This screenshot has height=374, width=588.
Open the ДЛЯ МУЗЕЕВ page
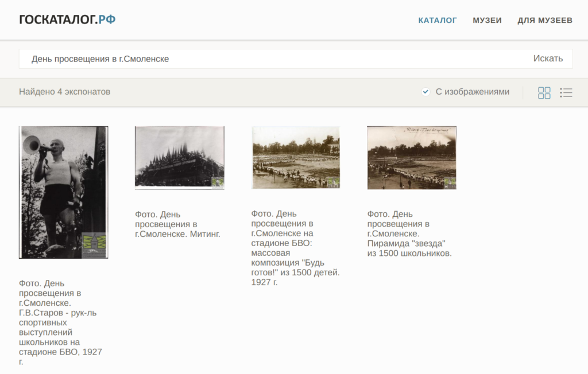(x=545, y=21)
